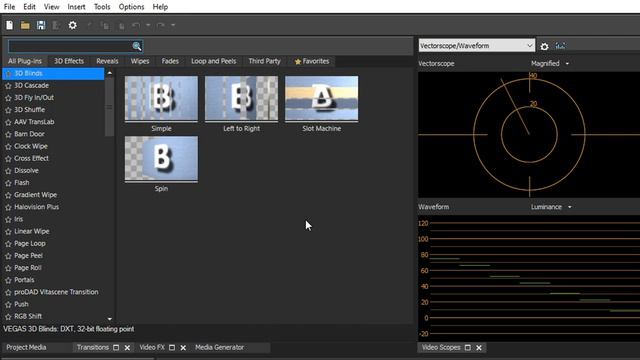
Task: Close the Video Scopes tab
Action: (479, 348)
